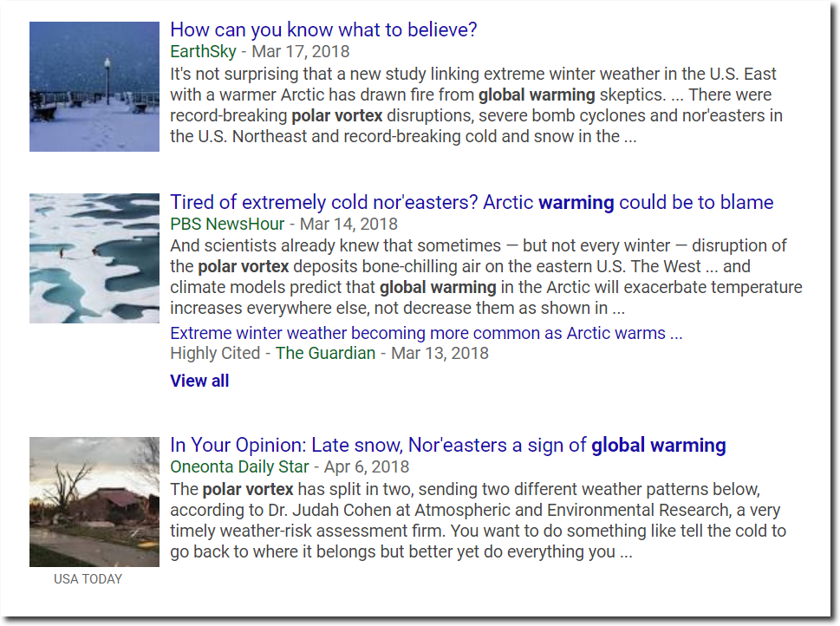Click the Apr 6, 2018 date text

coord(367,466)
